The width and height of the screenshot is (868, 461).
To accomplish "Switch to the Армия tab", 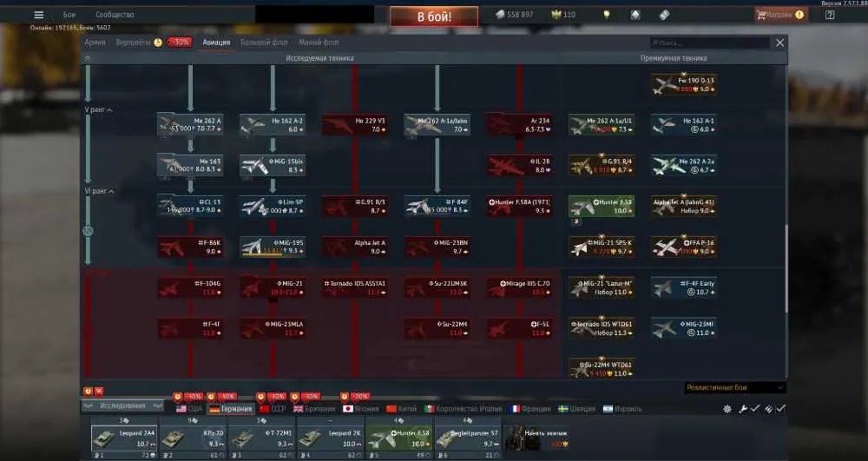I will click(95, 43).
